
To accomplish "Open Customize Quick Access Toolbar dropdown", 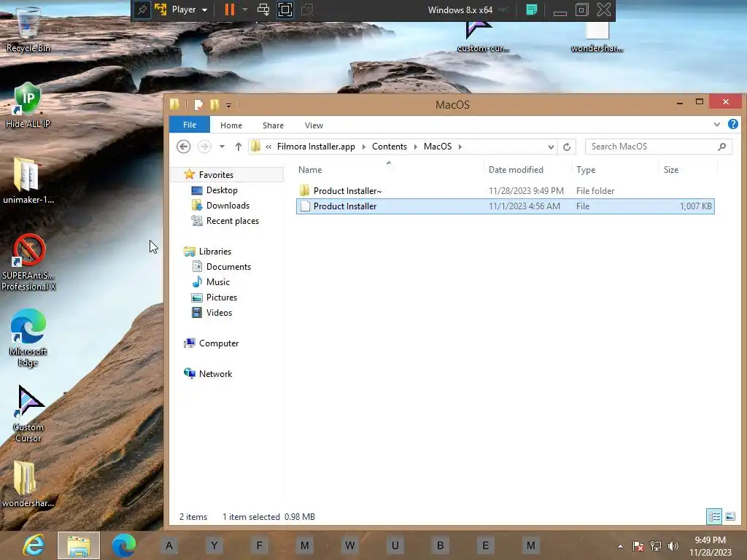I will click(228, 105).
